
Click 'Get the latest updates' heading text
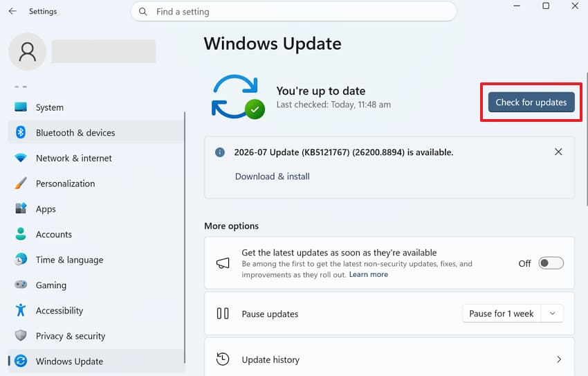pyautogui.click(x=339, y=253)
